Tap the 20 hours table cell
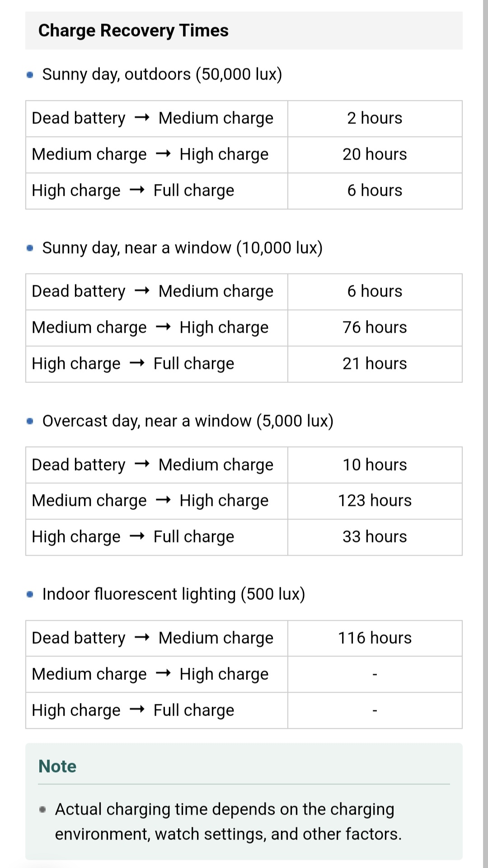Viewport: 488px width, 868px height. point(375,155)
